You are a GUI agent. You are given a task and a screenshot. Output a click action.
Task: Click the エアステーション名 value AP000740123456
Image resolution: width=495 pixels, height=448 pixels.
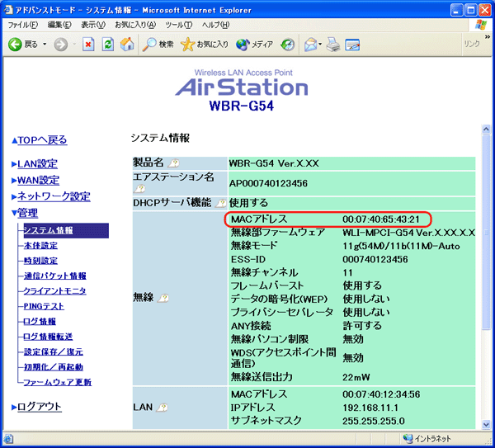click(x=268, y=183)
